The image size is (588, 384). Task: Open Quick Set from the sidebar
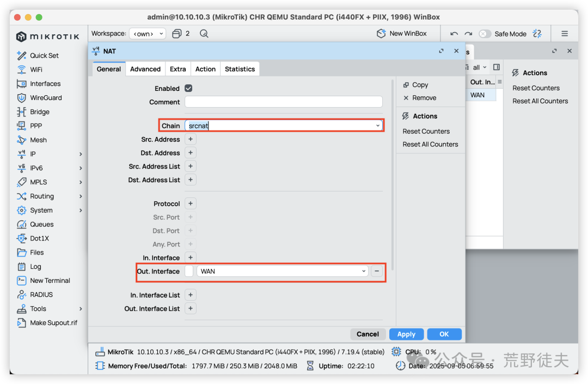tap(38, 55)
